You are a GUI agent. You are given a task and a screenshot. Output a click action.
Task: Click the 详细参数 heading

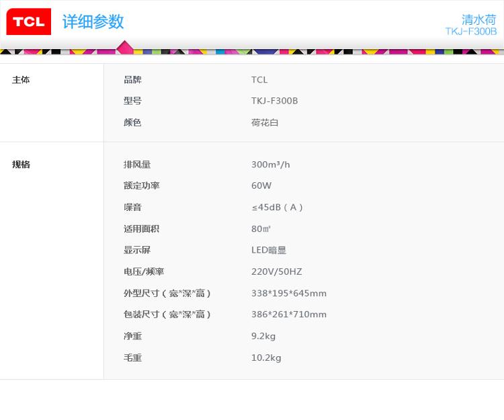tap(93, 22)
